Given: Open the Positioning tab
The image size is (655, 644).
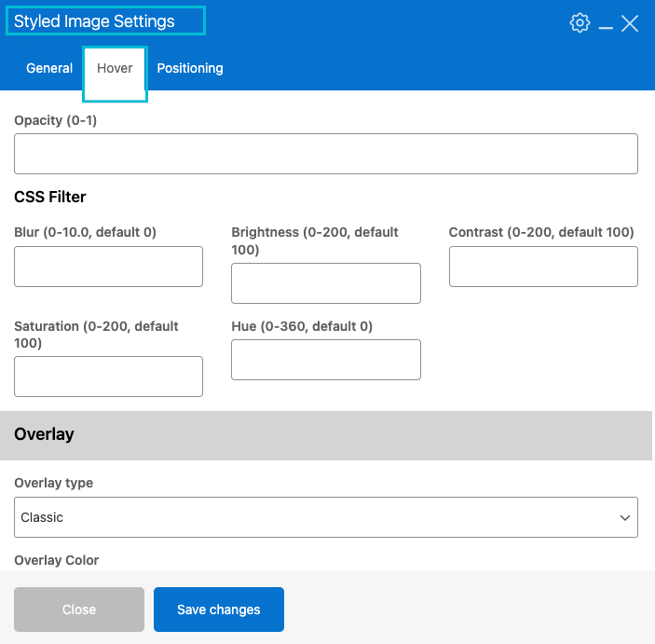Looking at the screenshot, I should (190, 68).
